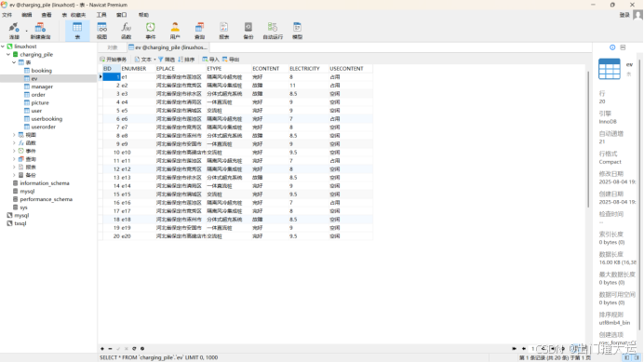Select the manager table in tree
The height and width of the screenshot is (362, 644).
tap(42, 87)
